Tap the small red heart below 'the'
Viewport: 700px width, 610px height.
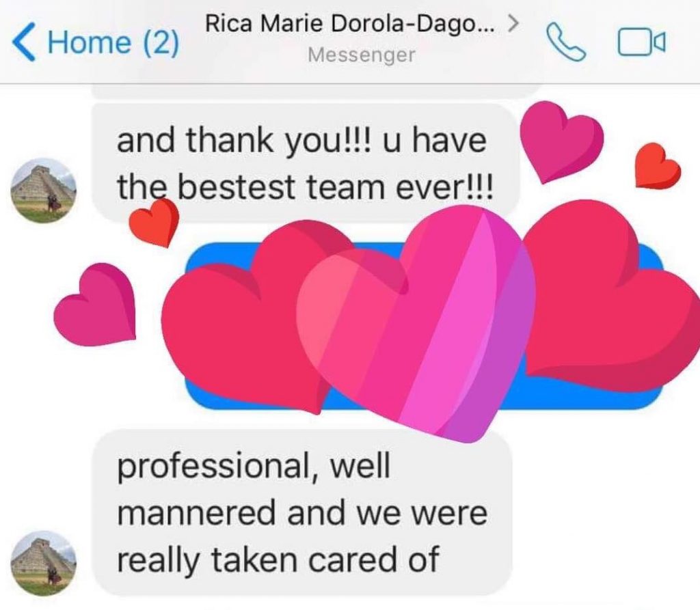pyautogui.click(x=154, y=223)
